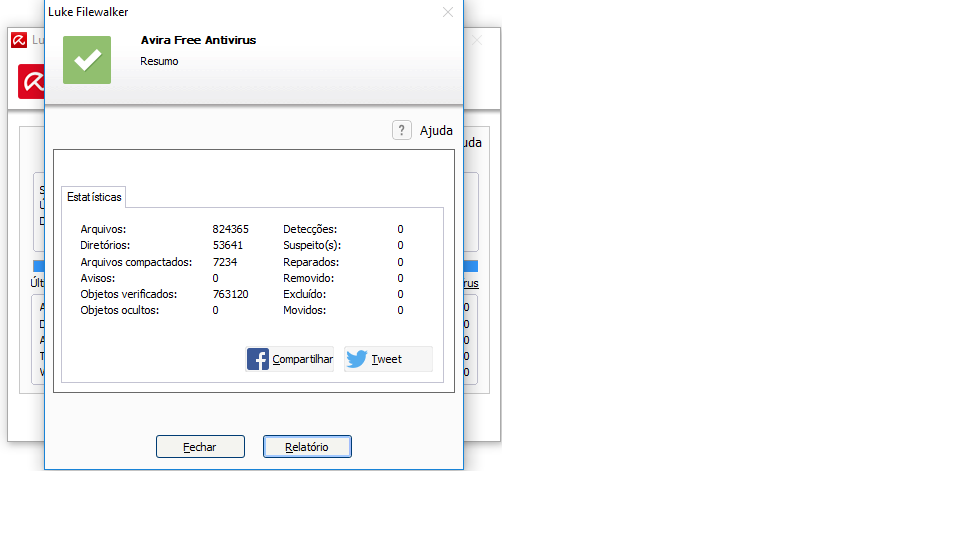This screenshot has height=540, width=960.
Task: Click the Movidos label
Action: (x=304, y=310)
